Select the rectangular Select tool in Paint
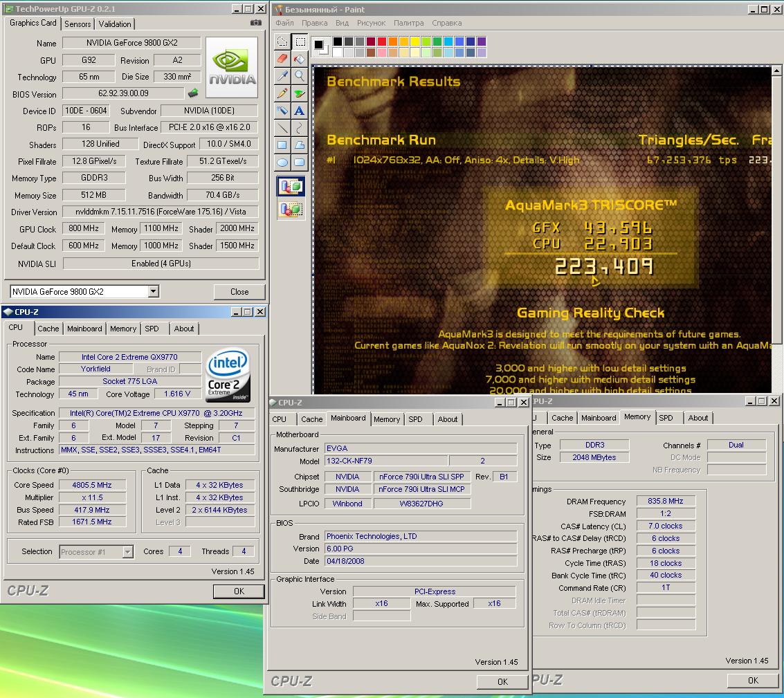 300,42
